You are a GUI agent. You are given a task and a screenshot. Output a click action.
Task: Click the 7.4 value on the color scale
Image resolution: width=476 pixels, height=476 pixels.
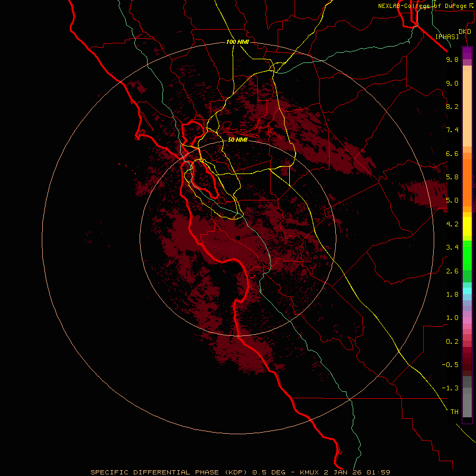[x=452, y=130]
